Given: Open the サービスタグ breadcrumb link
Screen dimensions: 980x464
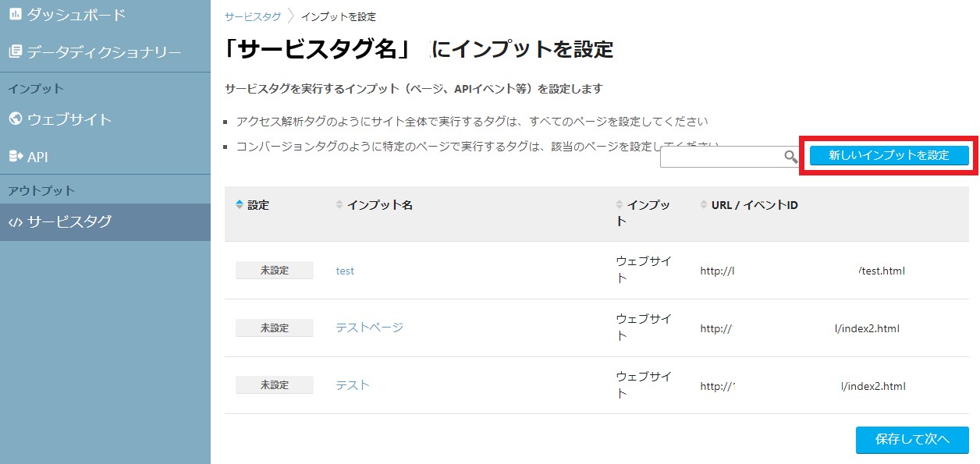Looking at the screenshot, I should (x=253, y=16).
